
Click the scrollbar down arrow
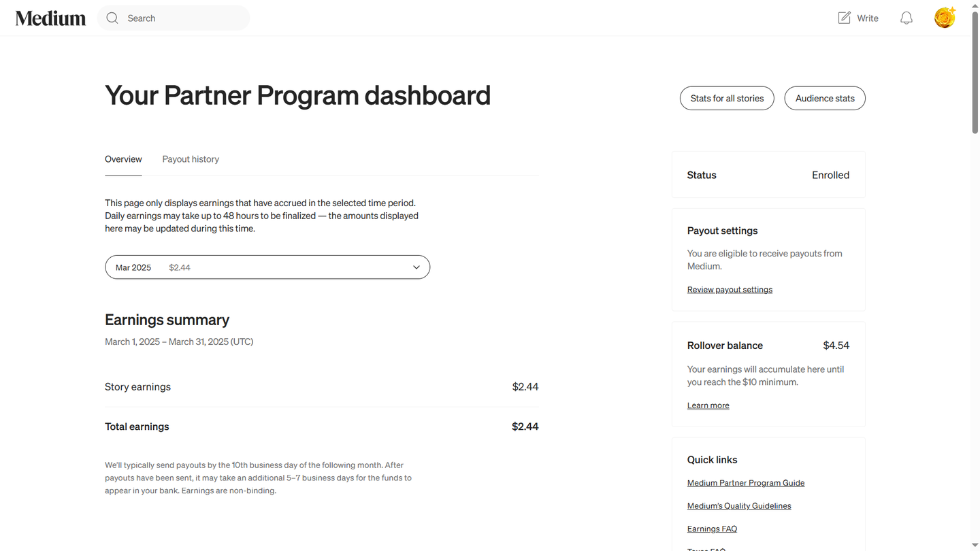975,546
